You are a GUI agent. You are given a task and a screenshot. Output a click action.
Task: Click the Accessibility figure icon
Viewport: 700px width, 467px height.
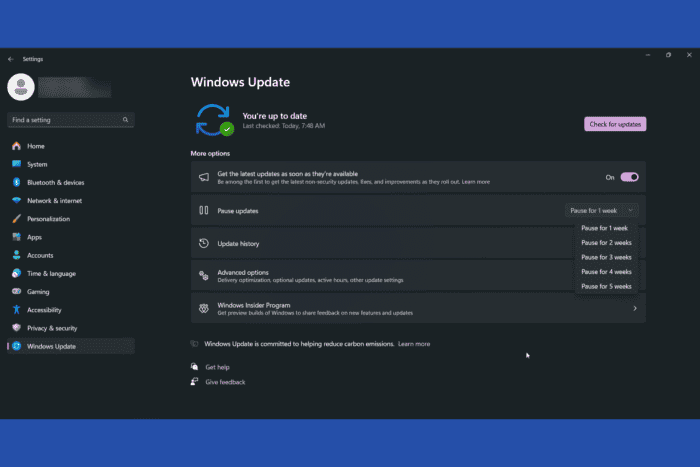17,309
